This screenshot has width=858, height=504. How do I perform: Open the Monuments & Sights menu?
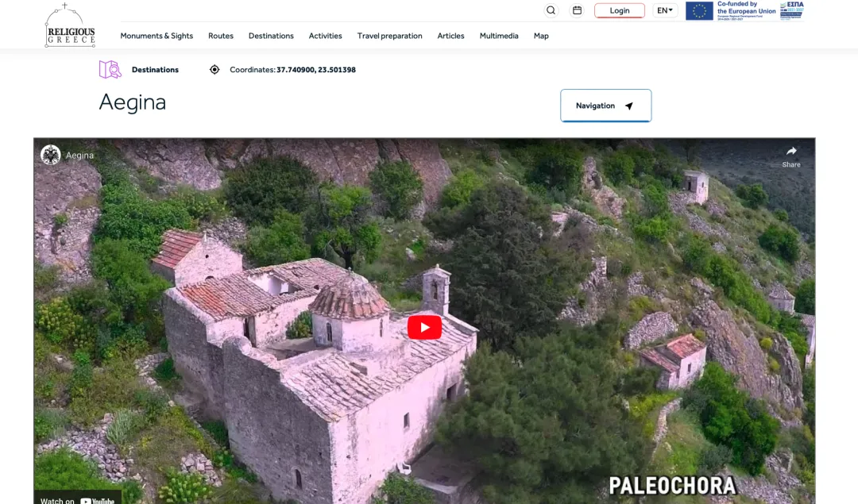[157, 36]
